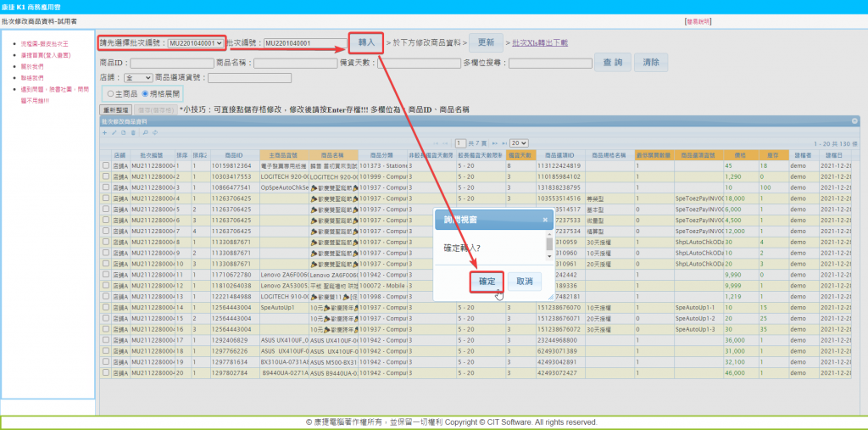
Task: Click the refresh icon in grid toolbar
Action: 153,132
